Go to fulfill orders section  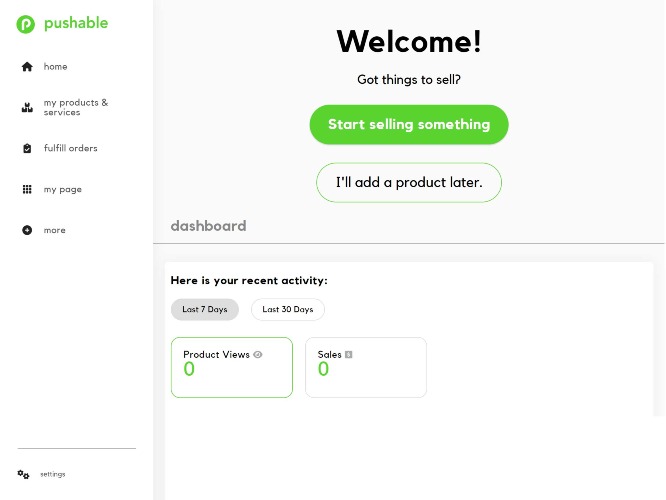click(71, 148)
